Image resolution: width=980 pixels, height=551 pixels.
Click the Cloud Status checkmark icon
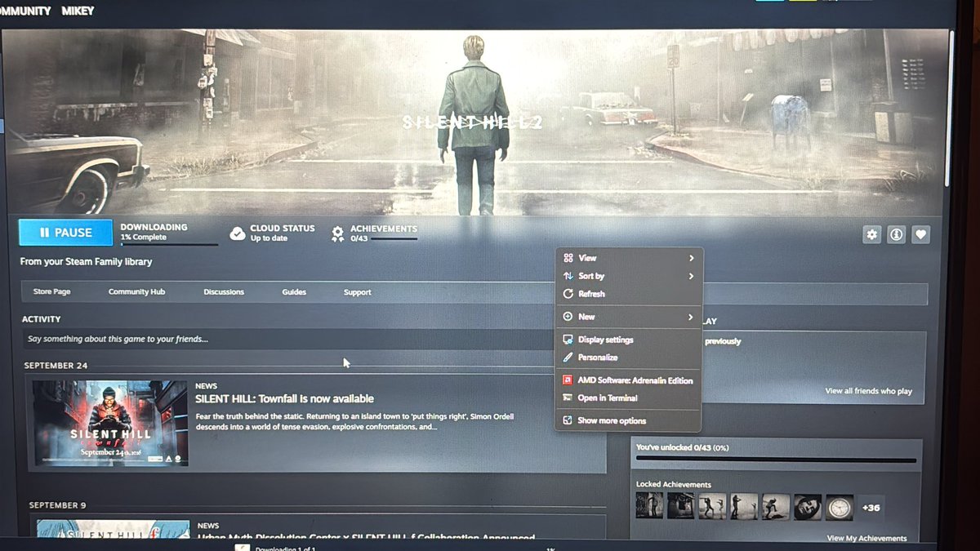click(x=238, y=233)
